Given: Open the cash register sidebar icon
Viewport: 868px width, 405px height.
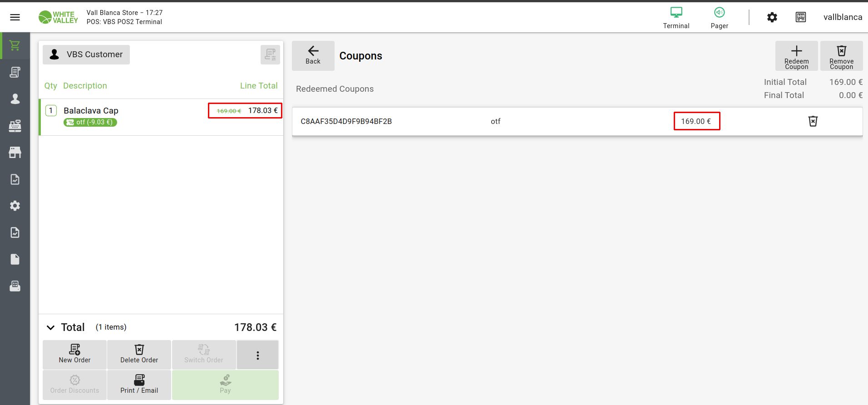Looking at the screenshot, I should 15,126.
